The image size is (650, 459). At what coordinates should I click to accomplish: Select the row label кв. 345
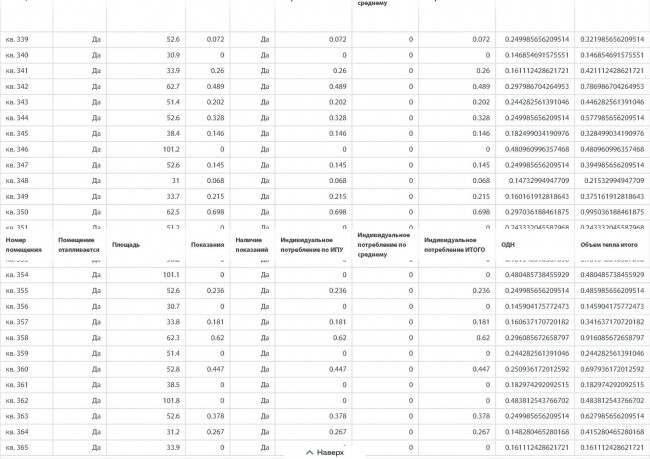(x=17, y=134)
